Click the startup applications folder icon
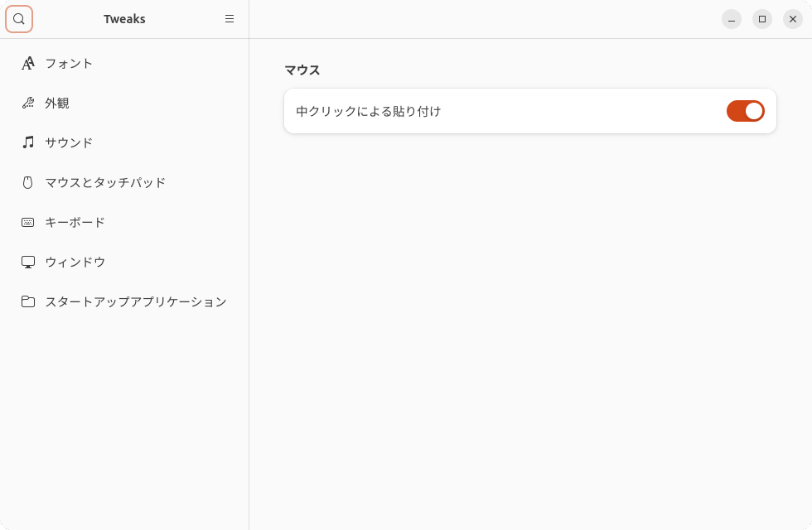The height and width of the screenshot is (530, 812). 28,301
